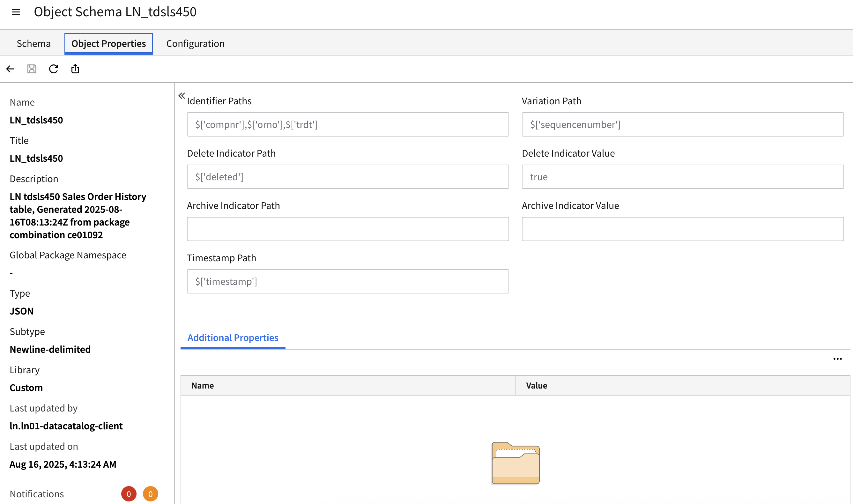Click the red notifications error badge

coord(129,494)
